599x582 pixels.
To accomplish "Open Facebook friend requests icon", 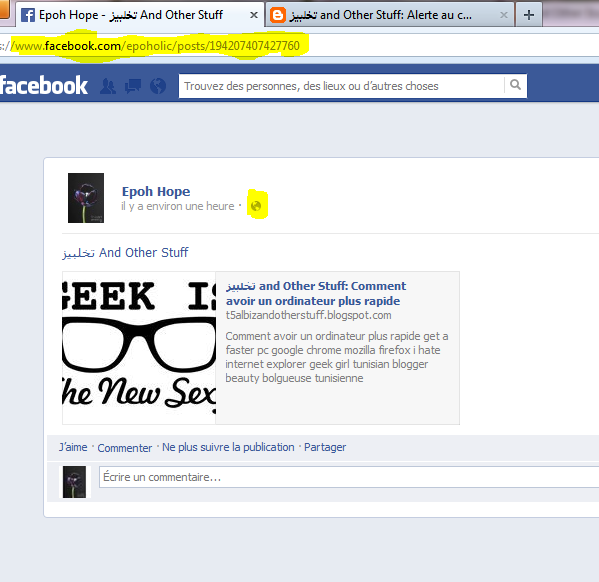I will (x=108, y=86).
